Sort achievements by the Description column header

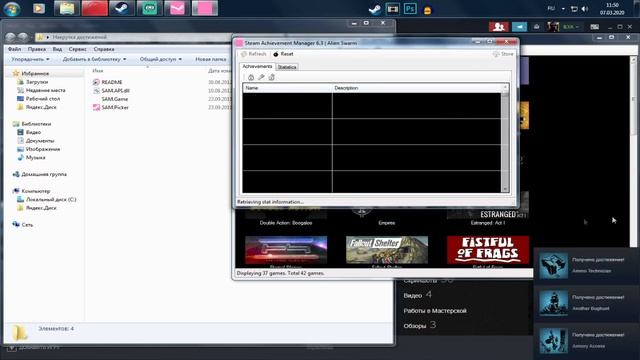(416, 88)
